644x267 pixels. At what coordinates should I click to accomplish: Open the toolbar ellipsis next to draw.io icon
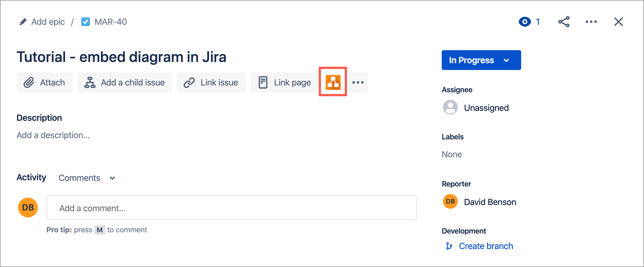point(358,82)
